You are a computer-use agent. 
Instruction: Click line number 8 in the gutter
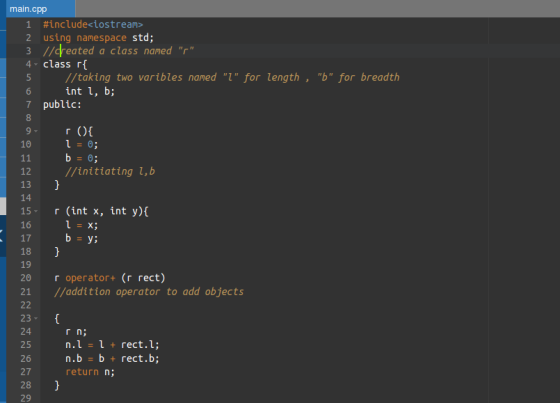click(x=28, y=118)
